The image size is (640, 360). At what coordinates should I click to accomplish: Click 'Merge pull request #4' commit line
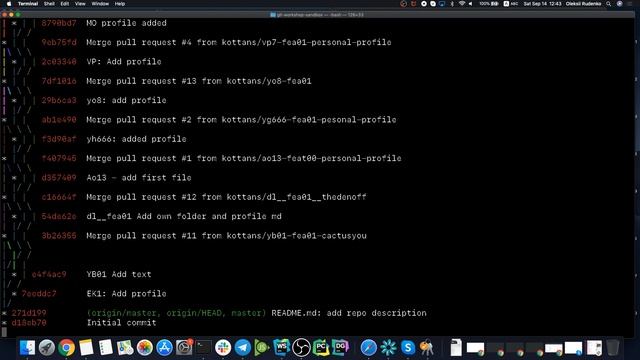(x=239, y=42)
